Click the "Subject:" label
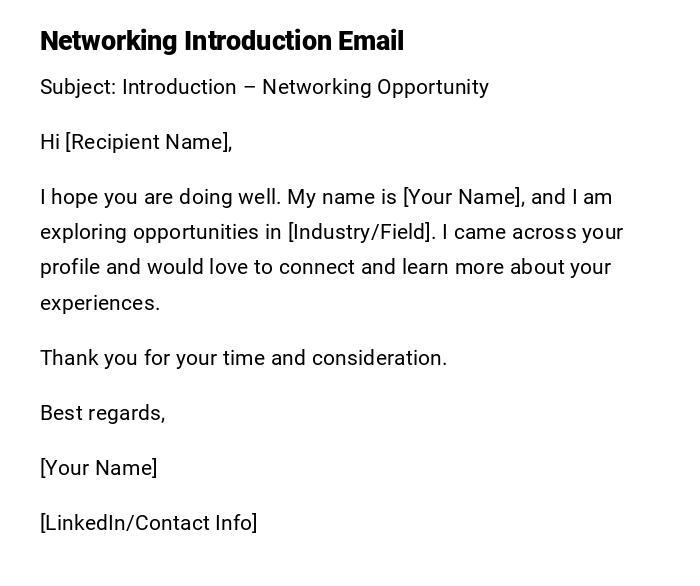The height and width of the screenshot is (586, 700). 78,87
